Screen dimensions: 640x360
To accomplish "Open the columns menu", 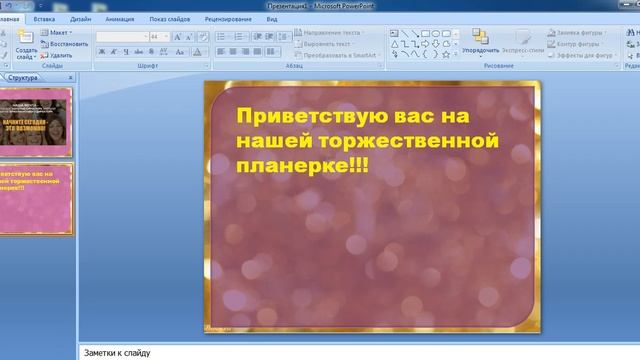I will (x=272, y=51).
